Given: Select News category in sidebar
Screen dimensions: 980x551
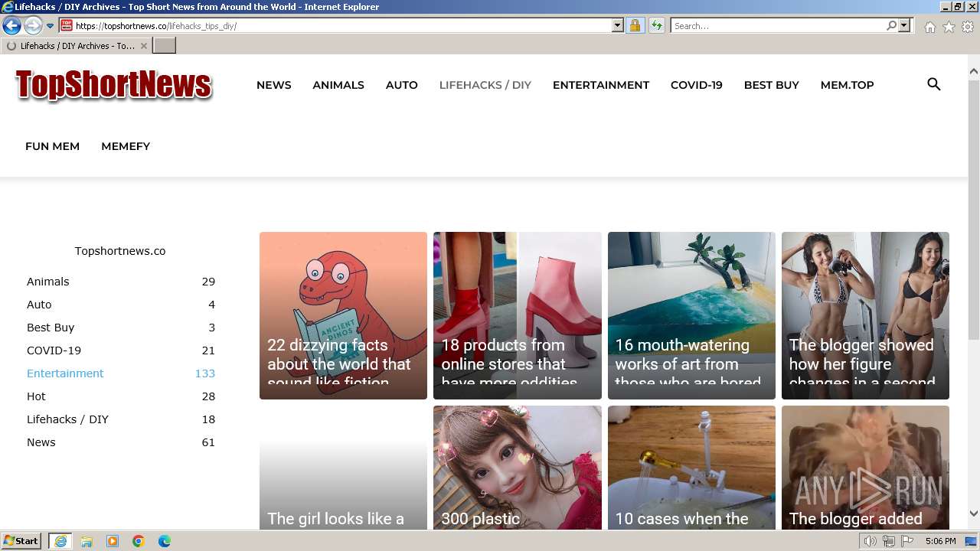Looking at the screenshot, I should click(x=121, y=442).
